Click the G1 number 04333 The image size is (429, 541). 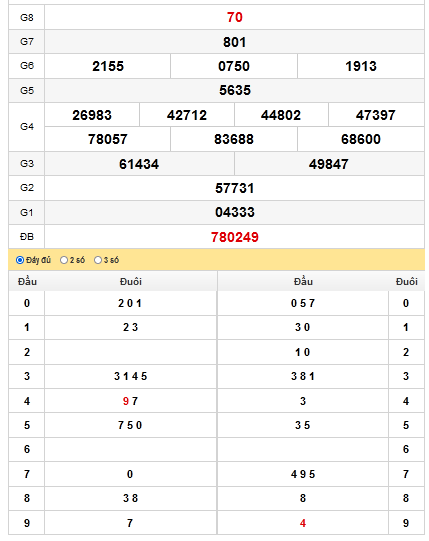235,213
